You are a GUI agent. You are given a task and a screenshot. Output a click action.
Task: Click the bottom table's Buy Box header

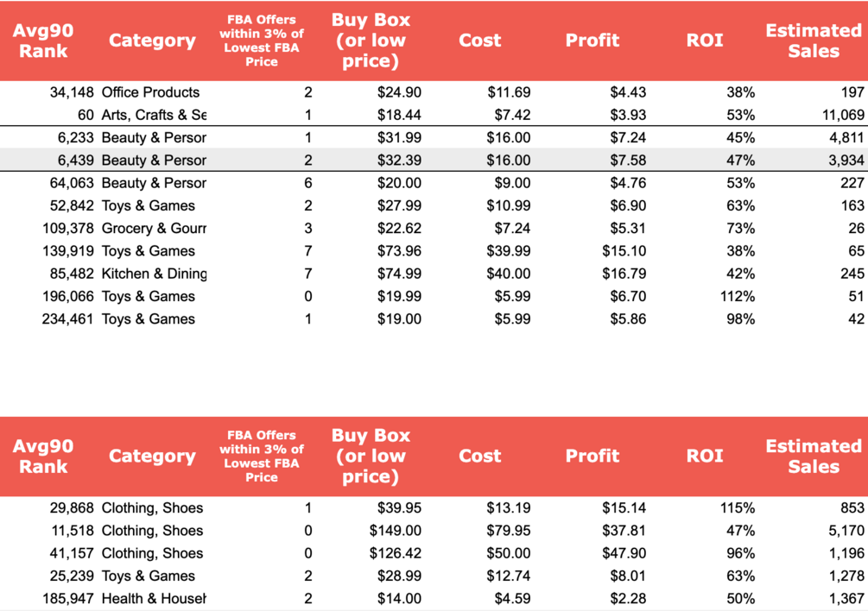[371, 456]
